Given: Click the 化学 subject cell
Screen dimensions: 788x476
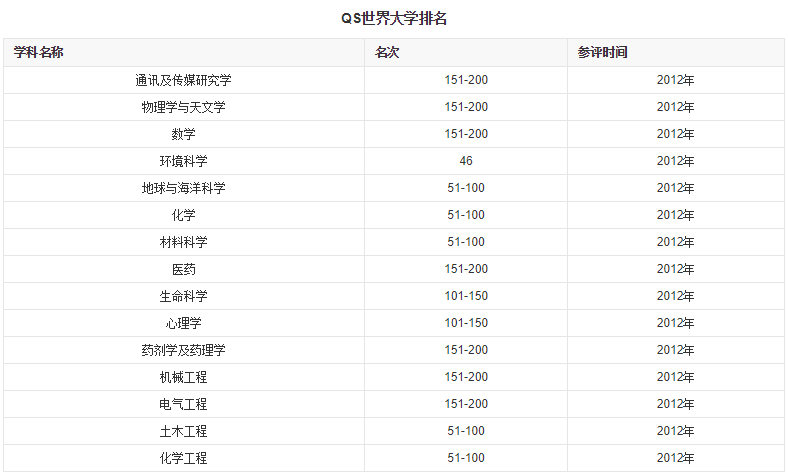Looking at the screenshot, I should pos(183,215).
